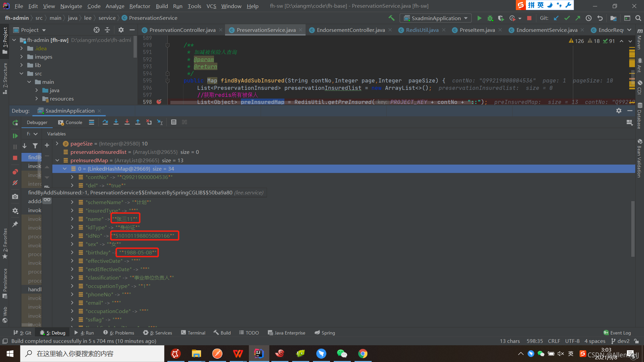Switch to RedisUtil.java tab
644x362 pixels.
(x=422, y=30)
